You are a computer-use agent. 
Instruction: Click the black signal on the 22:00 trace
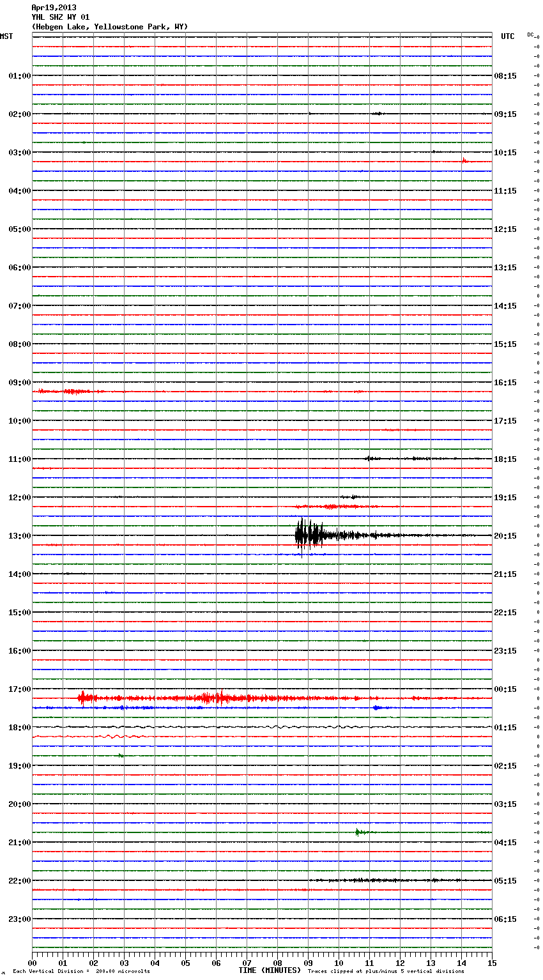tap(383, 880)
